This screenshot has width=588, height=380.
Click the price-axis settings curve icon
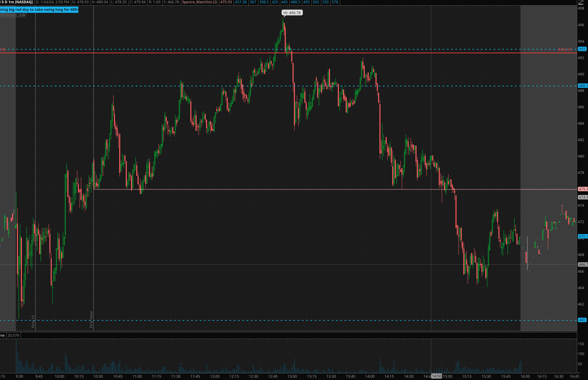click(x=581, y=2)
